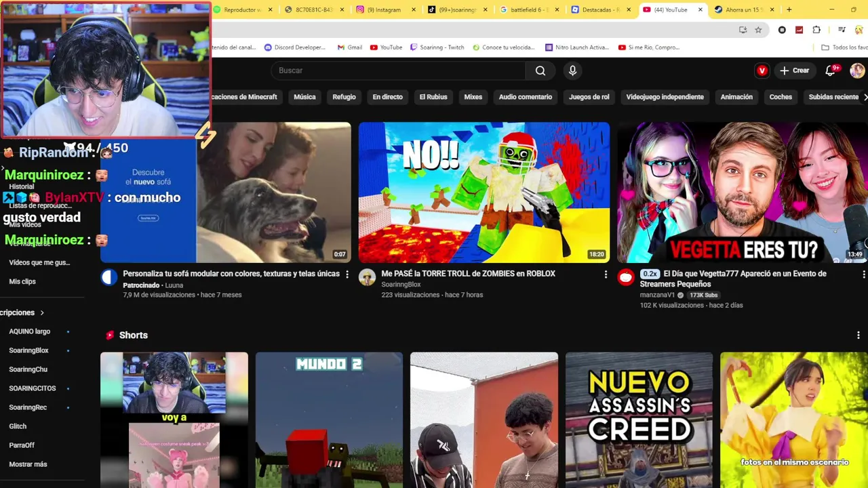Select the Juegos de rol filter chip
This screenshot has height=488, width=868.
[x=589, y=97]
